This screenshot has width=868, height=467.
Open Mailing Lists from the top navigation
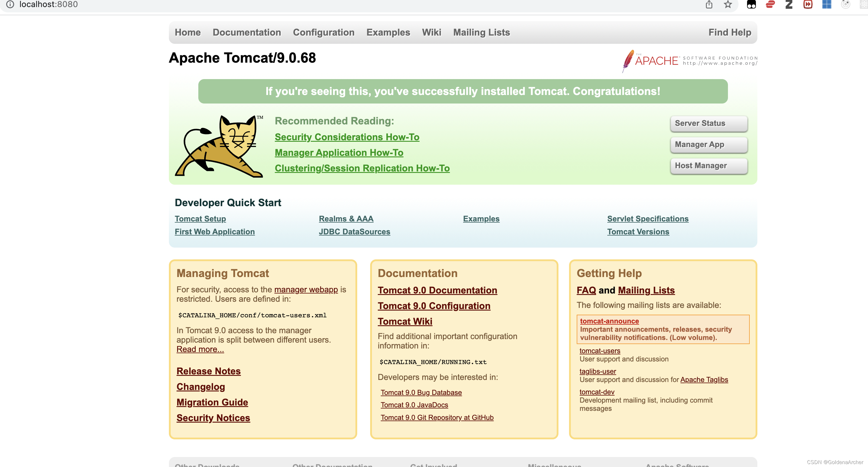tap(481, 32)
